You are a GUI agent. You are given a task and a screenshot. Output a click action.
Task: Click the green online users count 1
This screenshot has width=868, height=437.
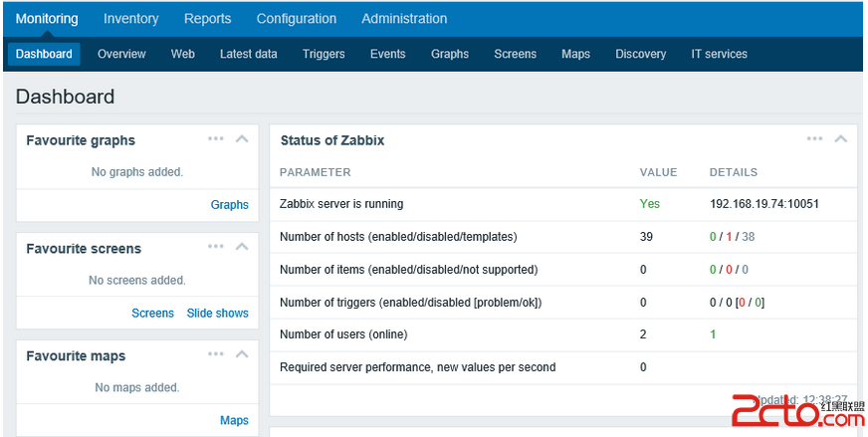(713, 334)
